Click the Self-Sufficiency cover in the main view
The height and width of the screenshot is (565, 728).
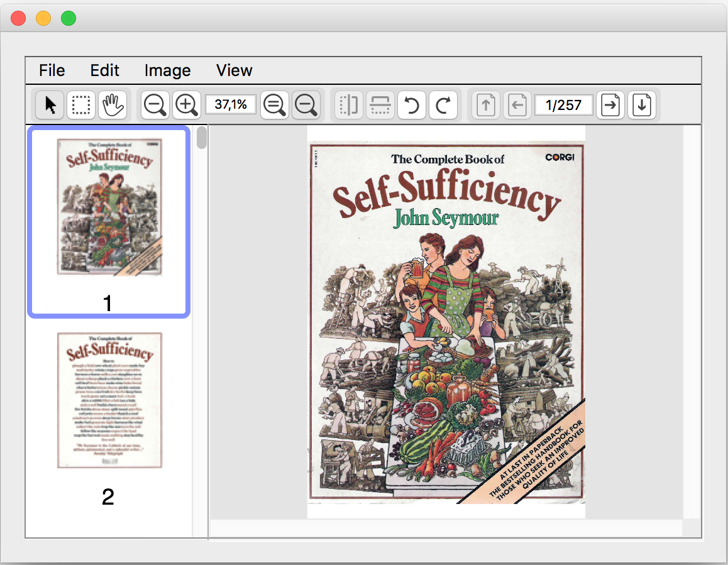(x=446, y=322)
